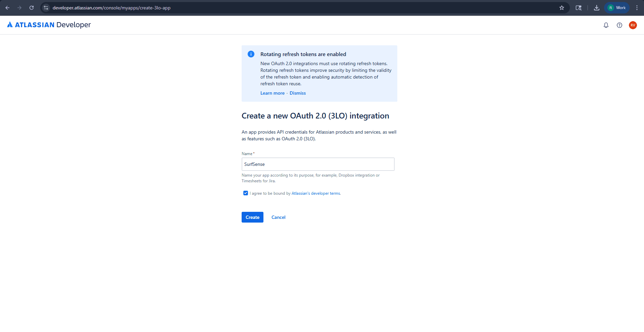Screen dimensions: 644x332
Task: Open the notifications bell icon
Action: coord(606,25)
